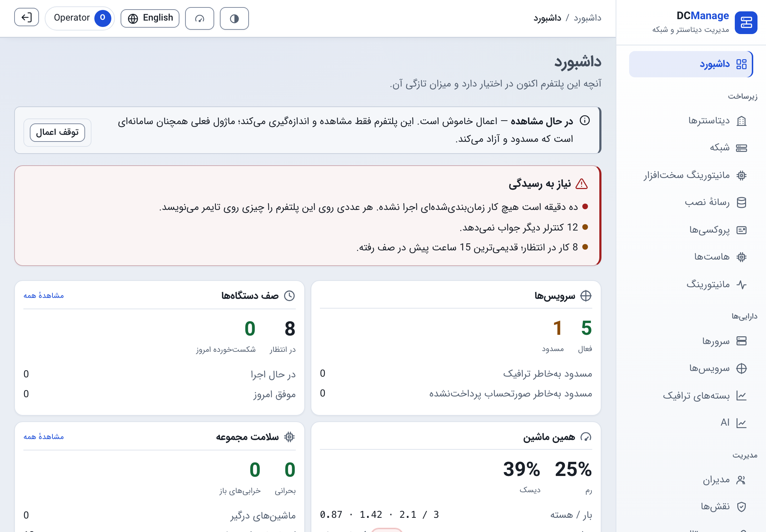This screenshot has width=766, height=532.
Task: Open مانیتورینگ سخت‌افزار sidebar item
Action: pos(691,175)
